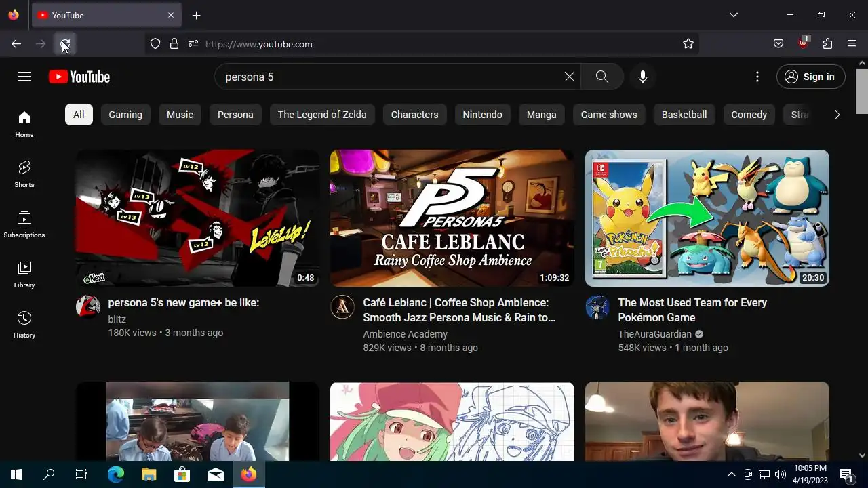Click TheAuraGuardian channel avatar
Image resolution: width=868 pixels, height=488 pixels.
click(597, 306)
